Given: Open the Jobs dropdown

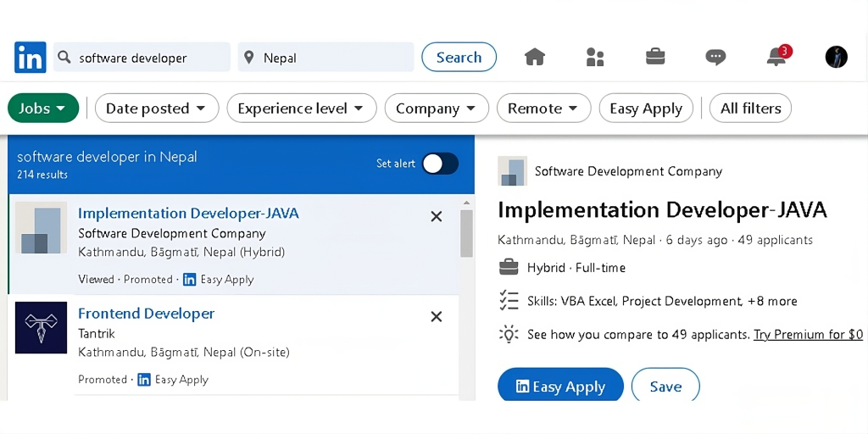Looking at the screenshot, I should click(x=43, y=108).
